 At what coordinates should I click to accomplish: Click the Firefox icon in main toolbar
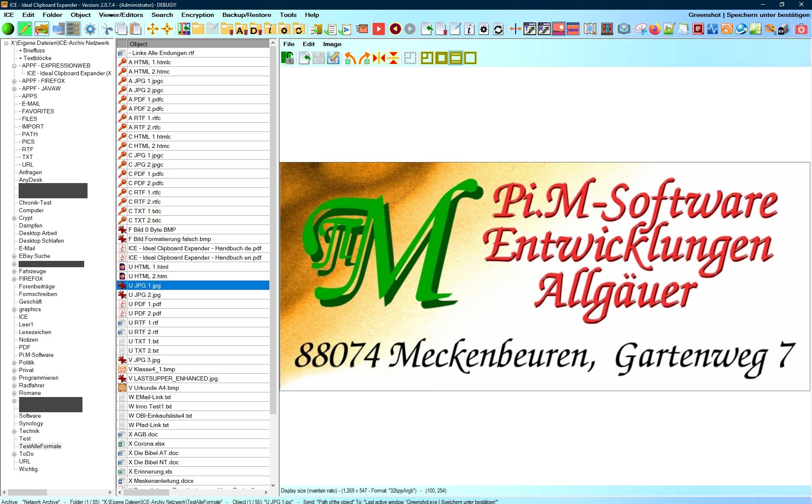[655, 29]
